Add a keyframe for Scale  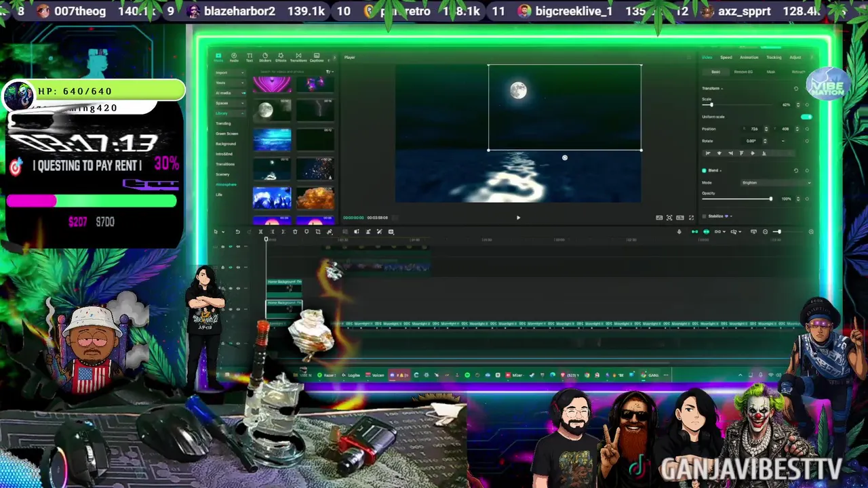point(807,105)
